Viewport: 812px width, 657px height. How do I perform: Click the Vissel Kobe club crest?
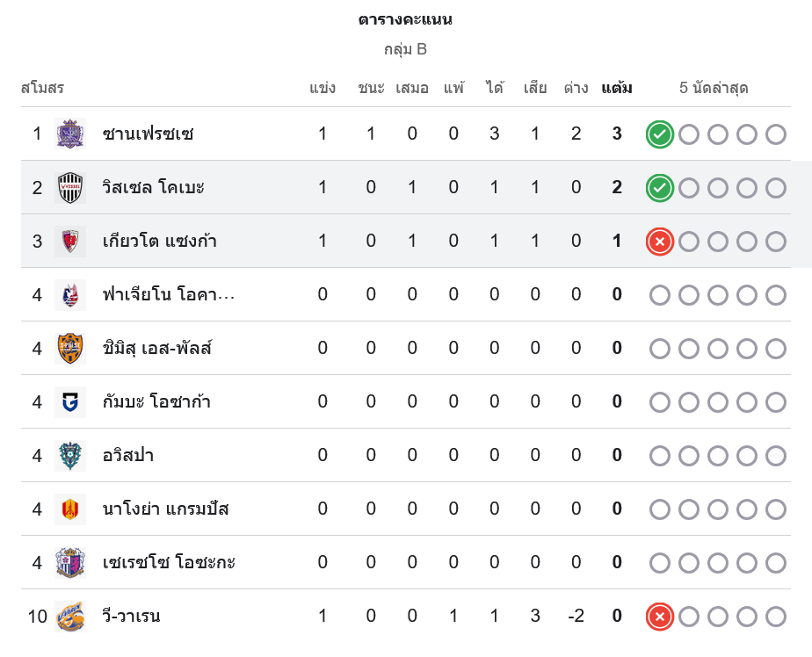(x=70, y=187)
